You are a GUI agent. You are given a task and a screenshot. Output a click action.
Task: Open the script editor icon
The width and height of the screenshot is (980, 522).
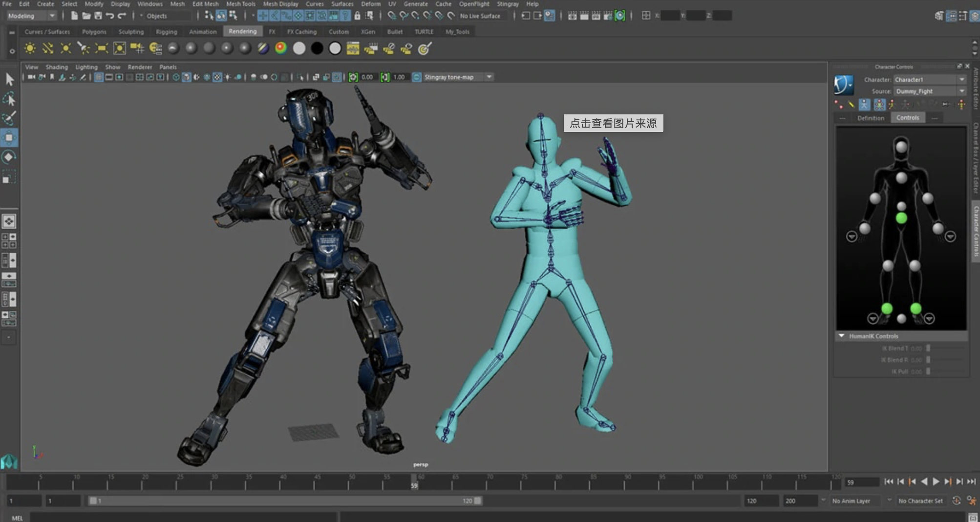coord(973,518)
